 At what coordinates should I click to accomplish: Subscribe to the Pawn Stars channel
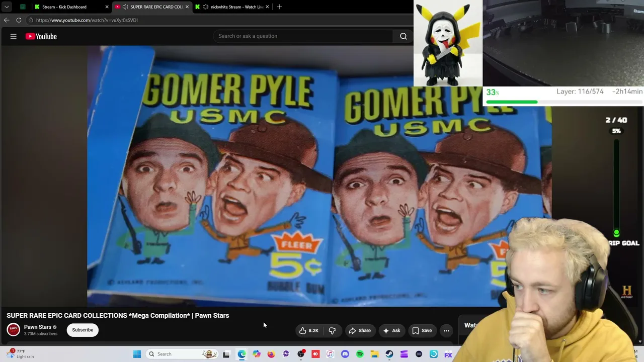[83, 330]
